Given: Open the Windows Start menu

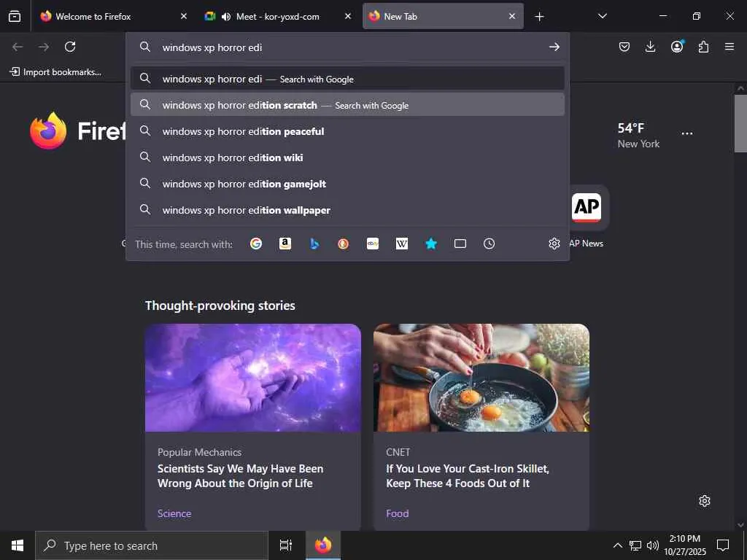Looking at the screenshot, I should [x=18, y=545].
